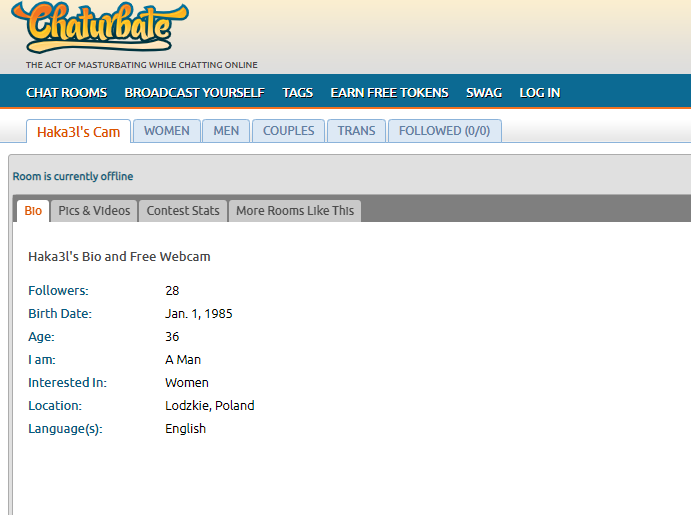Screen dimensions: 691x515
Task: Open the TAGS page
Action: coord(297,93)
